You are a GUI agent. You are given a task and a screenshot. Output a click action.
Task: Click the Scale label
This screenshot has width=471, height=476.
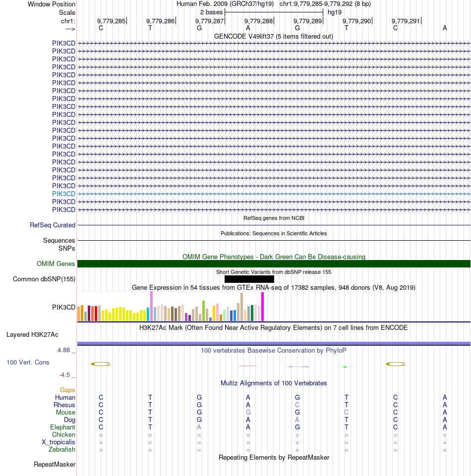67,12
